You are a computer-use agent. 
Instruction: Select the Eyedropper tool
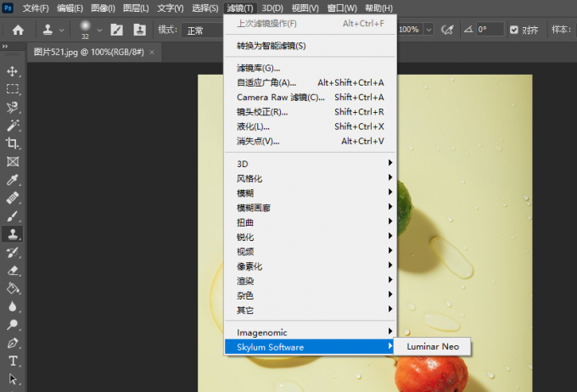pyautogui.click(x=13, y=180)
